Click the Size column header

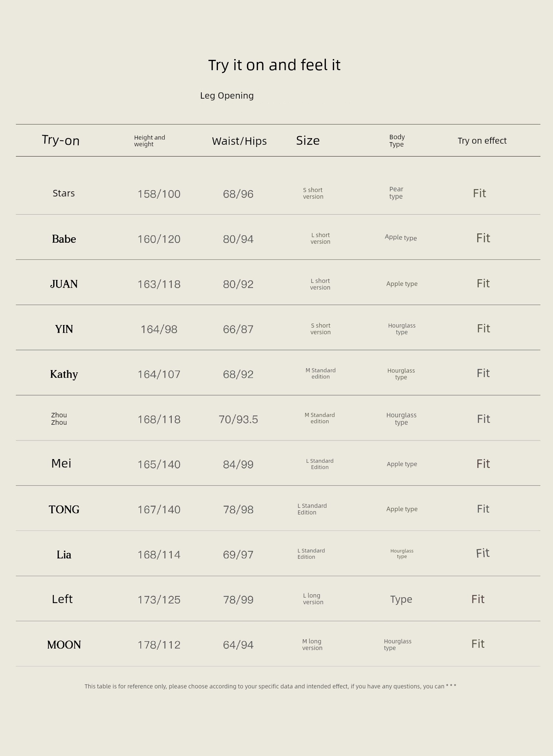click(x=308, y=140)
